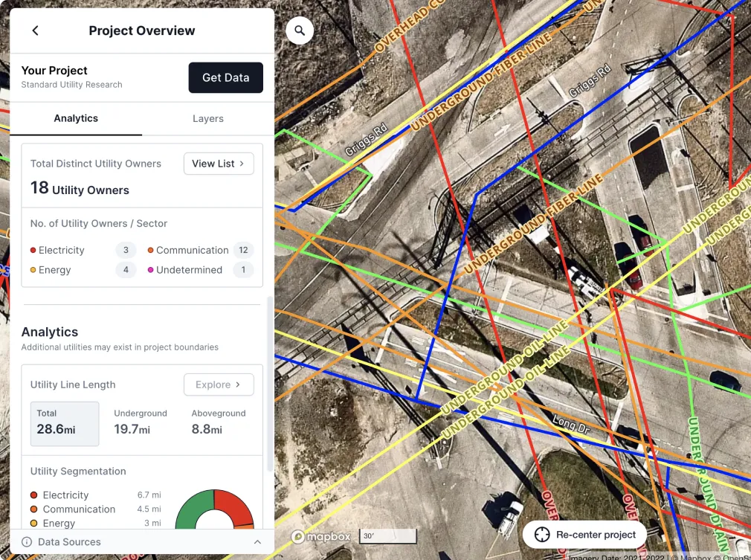Image resolution: width=751 pixels, height=560 pixels.
Task: Click the info icon next to Data Sources
Action: (x=28, y=541)
